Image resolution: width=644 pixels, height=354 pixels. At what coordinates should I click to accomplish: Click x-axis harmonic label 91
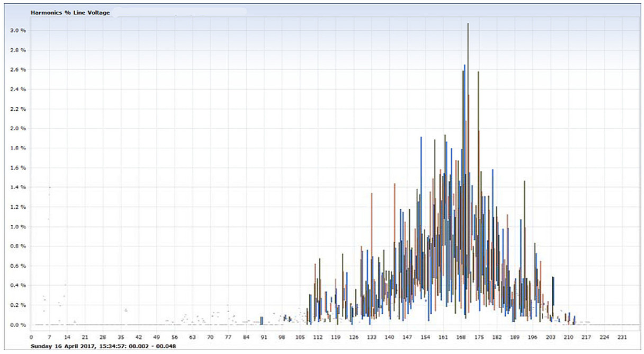pos(264,337)
